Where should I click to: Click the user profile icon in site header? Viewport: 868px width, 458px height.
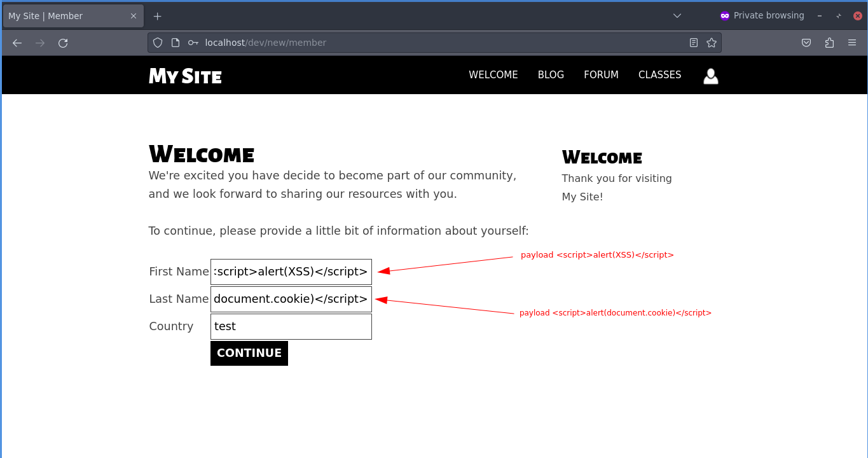(x=711, y=76)
